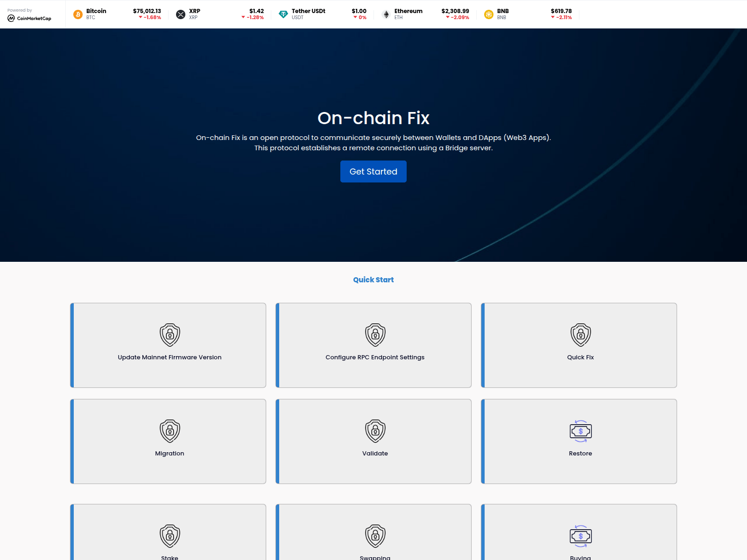Click the Stake shield icon
Image resolution: width=747 pixels, height=560 pixels.
point(170,536)
